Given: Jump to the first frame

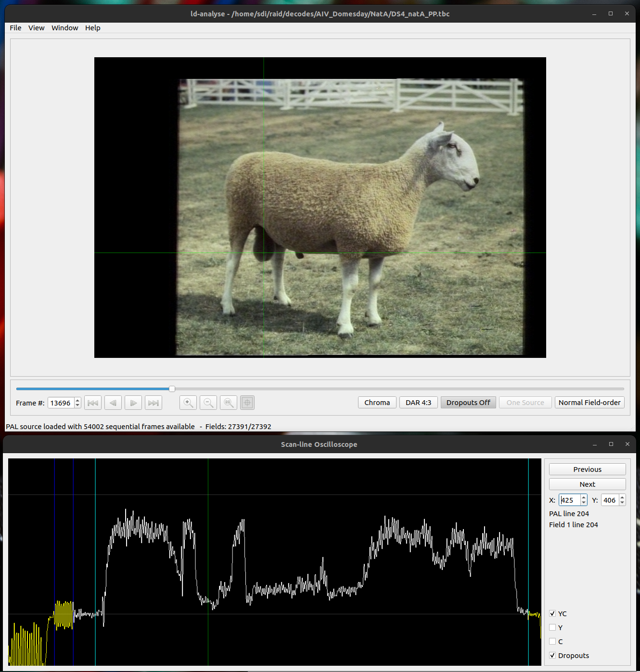Looking at the screenshot, I should tap(93, 403).
